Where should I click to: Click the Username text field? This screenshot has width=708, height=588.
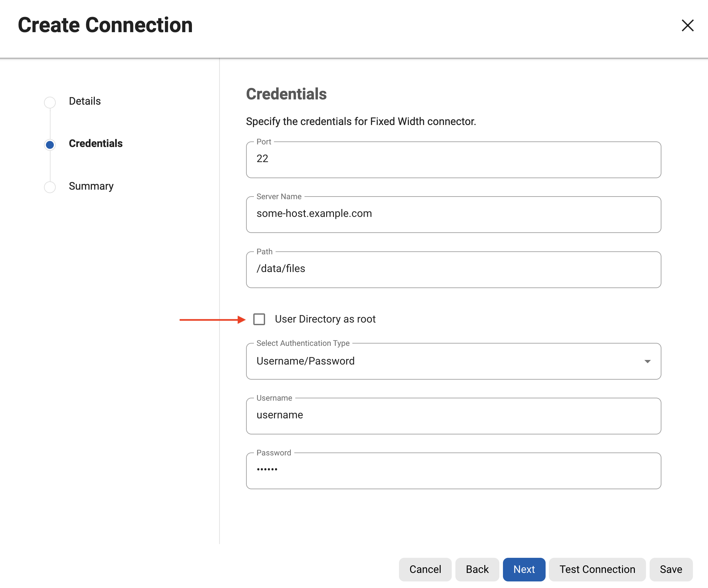453,415
